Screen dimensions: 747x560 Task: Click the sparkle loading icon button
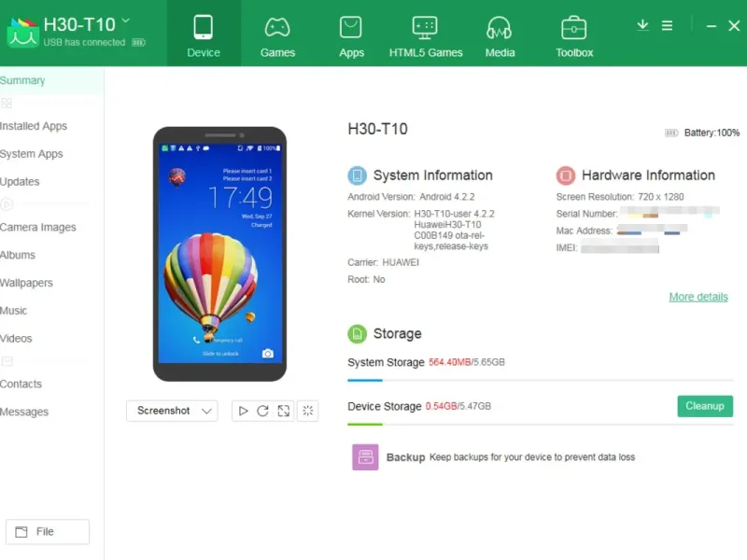point(308,411)
